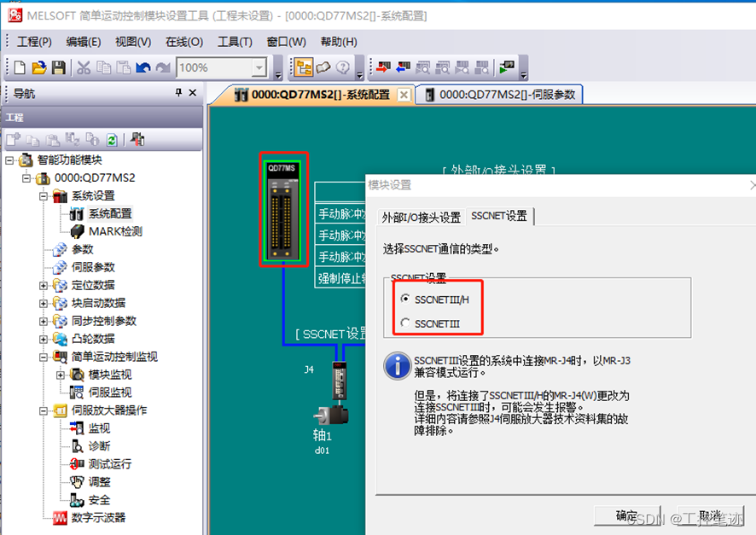Collapse the 伺服放大器操作 tree node

(44, 410)
